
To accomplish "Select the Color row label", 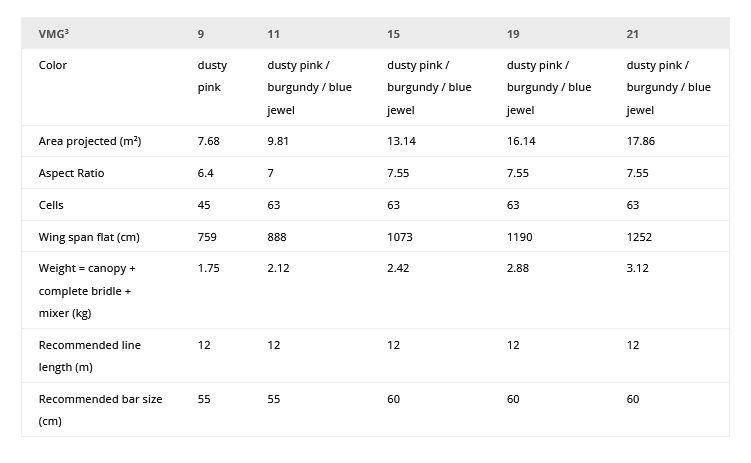I will click(x=53, y=65).
